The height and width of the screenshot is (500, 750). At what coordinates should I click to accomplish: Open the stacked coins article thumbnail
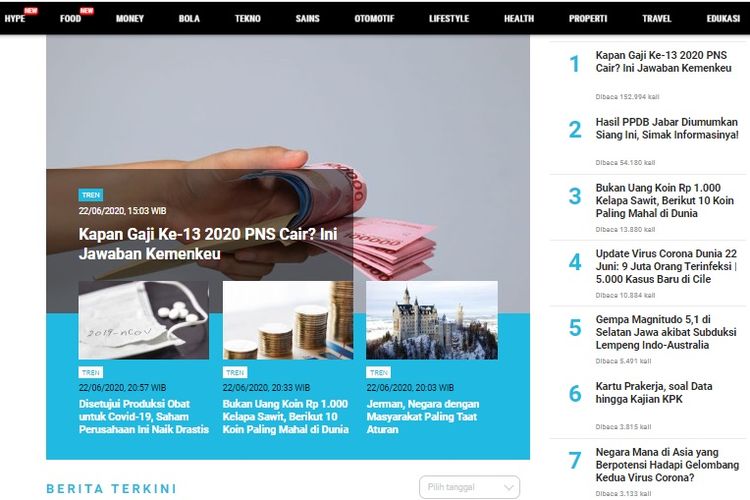point(288,320)
